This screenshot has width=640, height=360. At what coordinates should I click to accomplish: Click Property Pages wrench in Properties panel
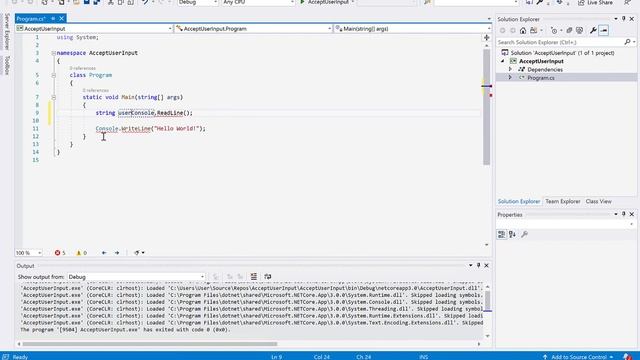524,234
